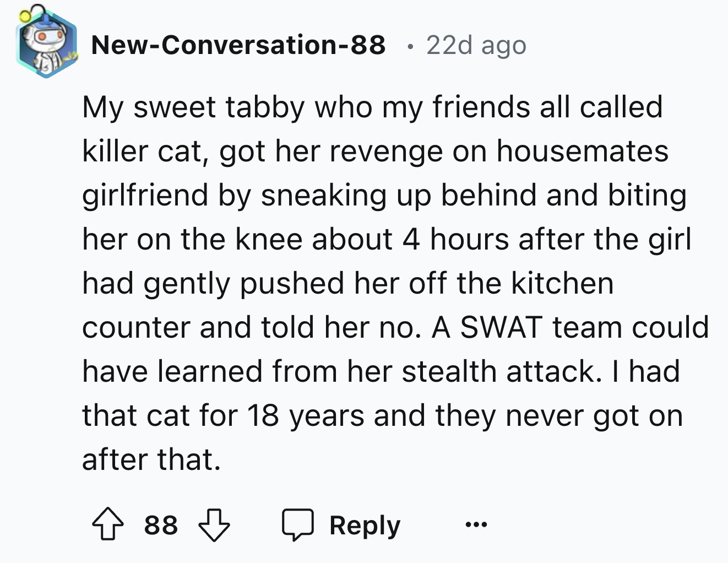The image size is (728, 563).
Task: Click the username New-Conversation-88
Action: [x=239, y=45]
